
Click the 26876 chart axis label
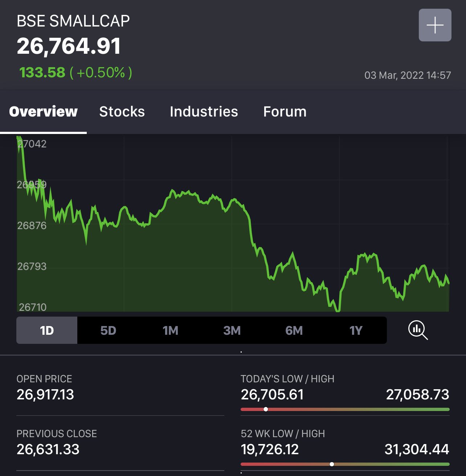(x=32, y=225)
